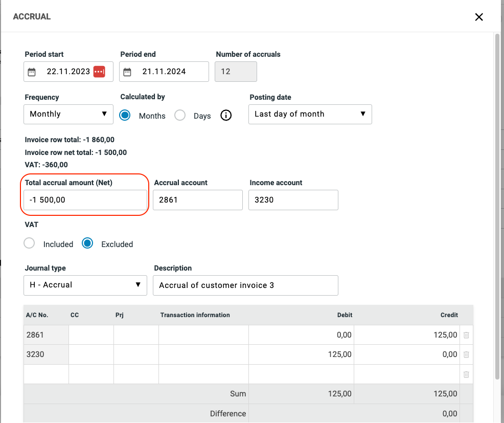Viewport: 504px width, 423px height.
Task: Open Journal type dropdown
Action: point(85,285)
